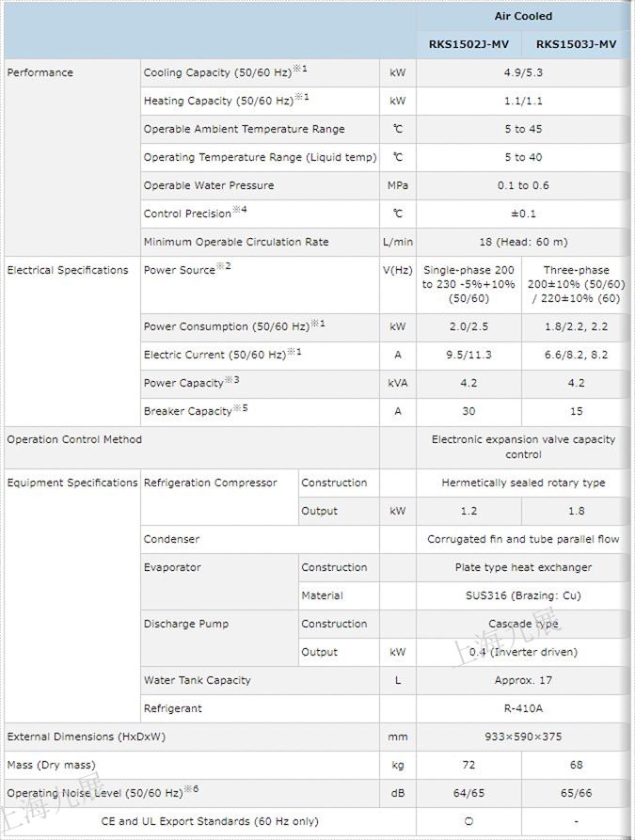This screenshot has height=840, width=635.
Task: Select the Condenser row label
Action: coord(171,539)
